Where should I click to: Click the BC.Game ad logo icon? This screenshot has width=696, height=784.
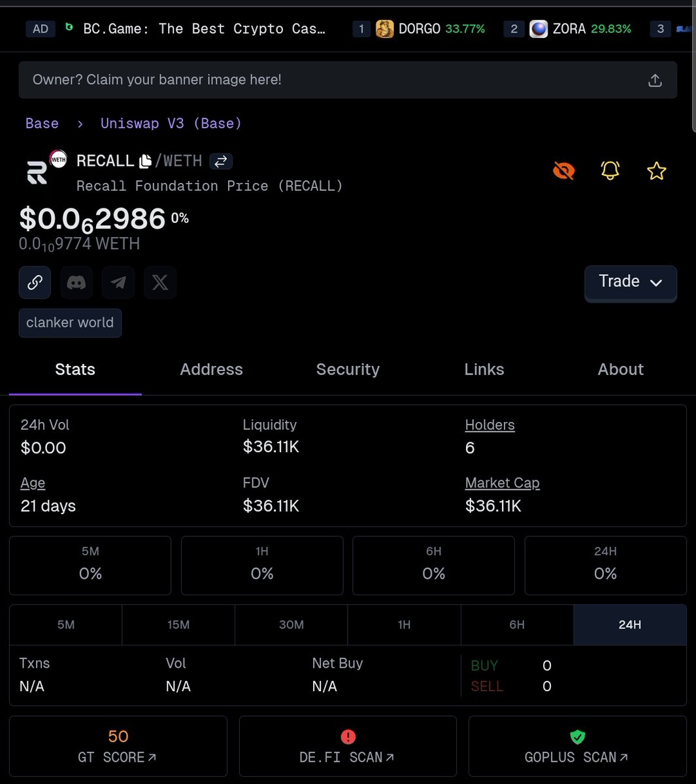pyautogui.click(x=69, y=28)
